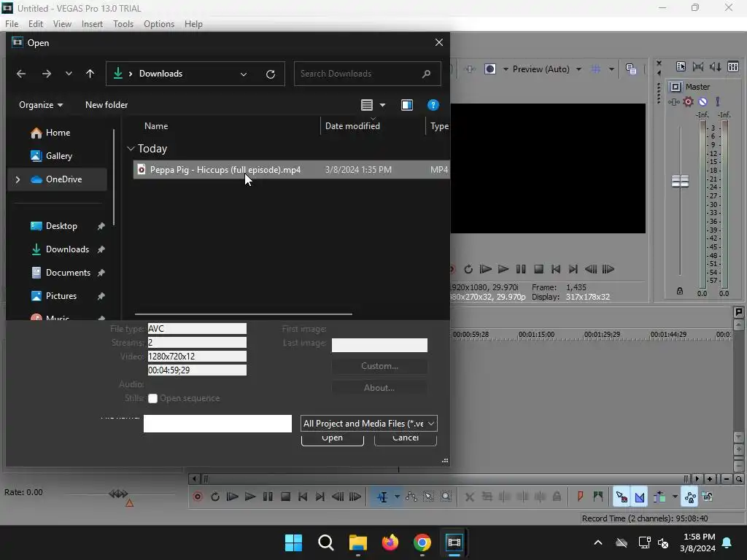Click Play on the timeline transport bar
The image size is (747, 560).
coord(249,497)
